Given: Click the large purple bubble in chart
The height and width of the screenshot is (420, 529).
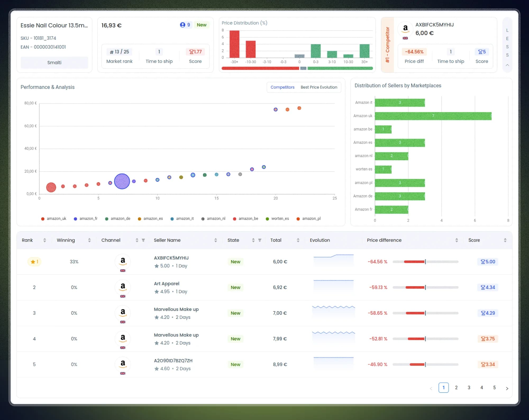Looking at the screenshot, I should [x=122, y=181].
